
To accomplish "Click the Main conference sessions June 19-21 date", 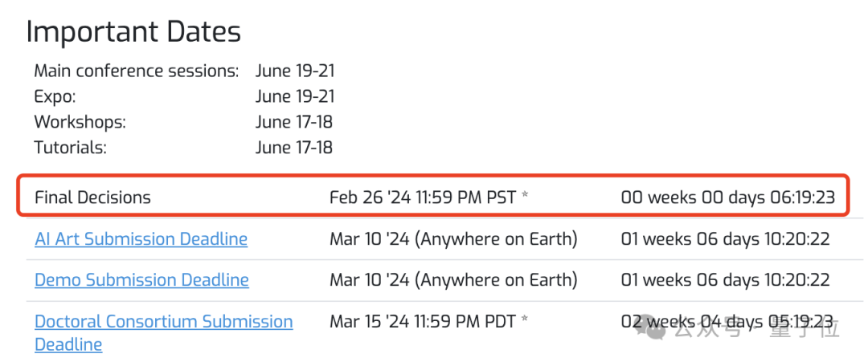I will [295, 71].
